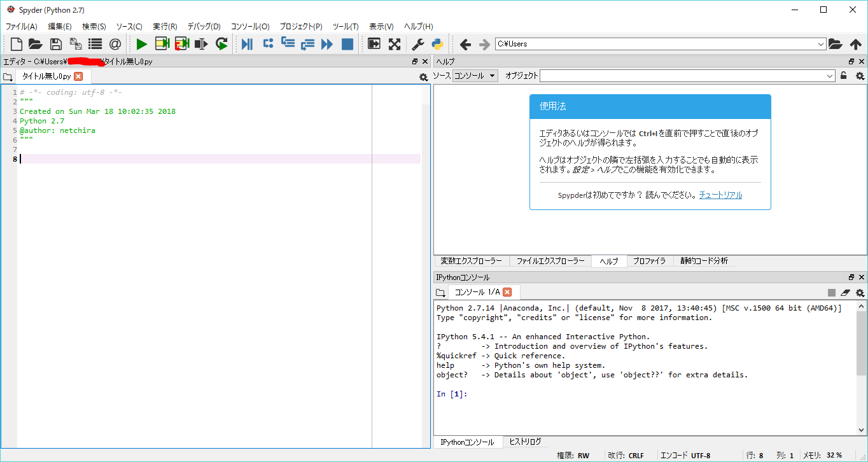The image size is (868, 462).
Task: Close the コンソール 1/A tab
Action: 507,292
